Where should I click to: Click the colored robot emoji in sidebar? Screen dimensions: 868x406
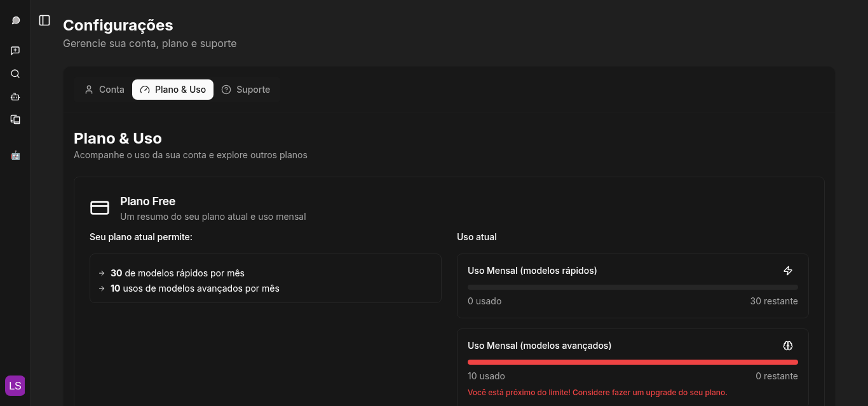click(x=15, y=155)
